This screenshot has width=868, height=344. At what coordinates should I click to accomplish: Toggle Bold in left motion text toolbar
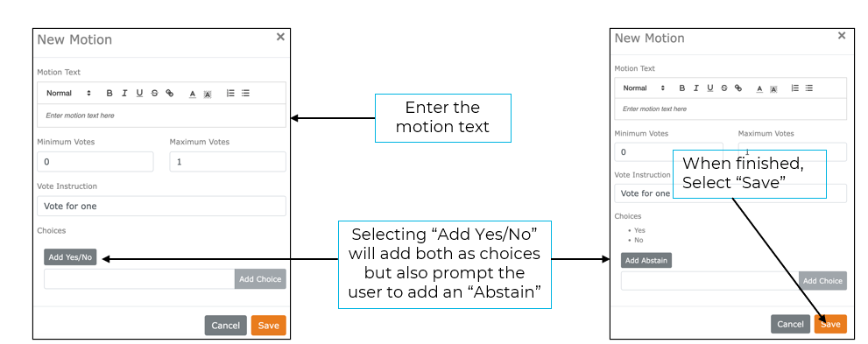109,94
